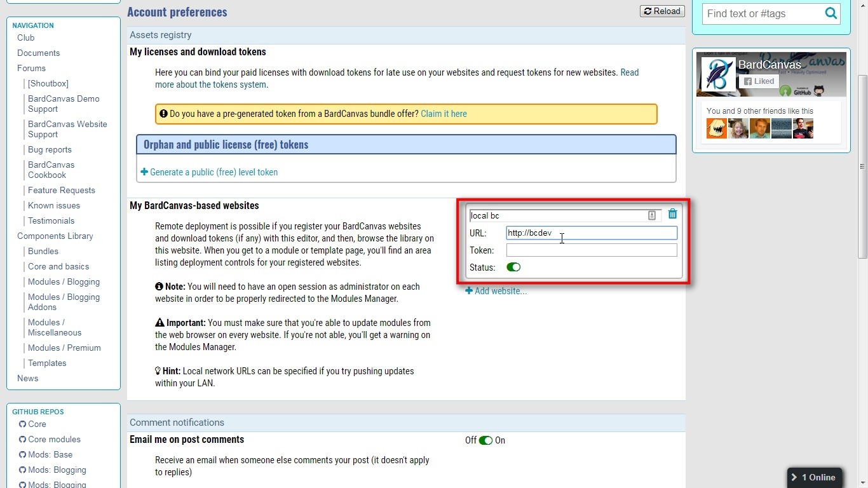Screen dimensions: 868x488
Task: Open Core modules GitHub repo link
Action: (x=50, y=439)
